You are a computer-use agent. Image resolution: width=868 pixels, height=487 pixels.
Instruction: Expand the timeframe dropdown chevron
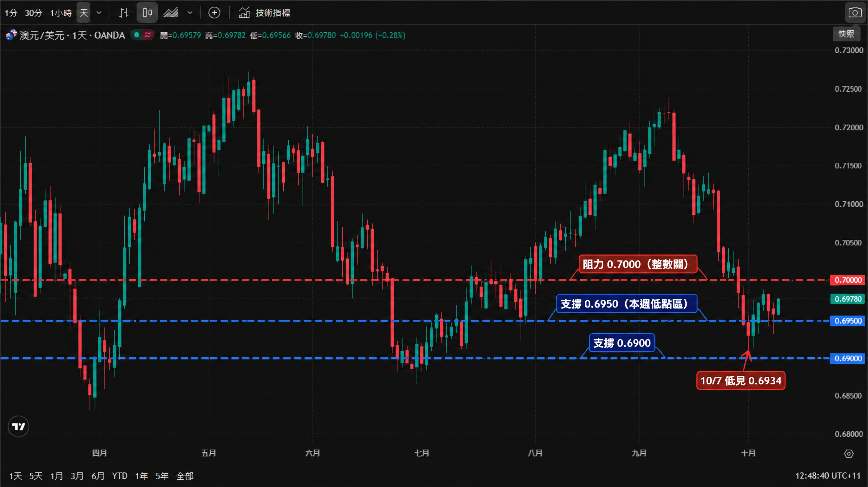point(99,13)
